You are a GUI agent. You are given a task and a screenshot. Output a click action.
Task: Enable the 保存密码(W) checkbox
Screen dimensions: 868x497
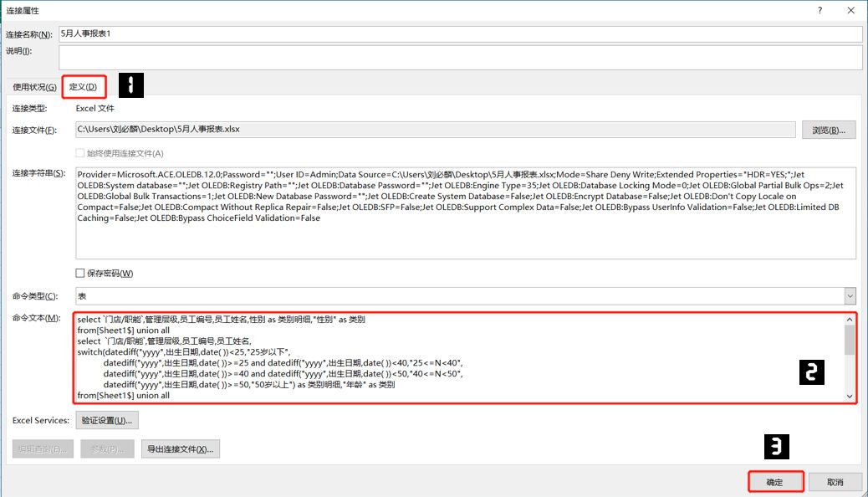(x=80, y=273)
